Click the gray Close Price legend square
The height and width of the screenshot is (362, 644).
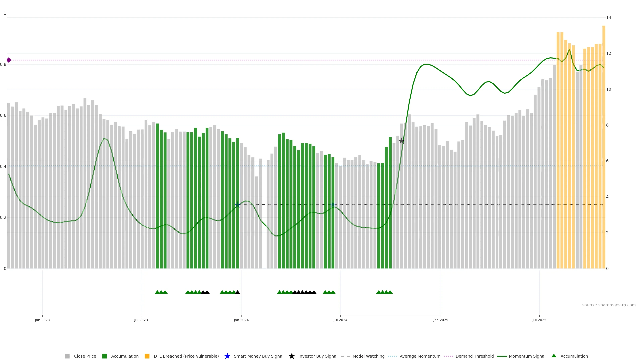tap(67, 356)
